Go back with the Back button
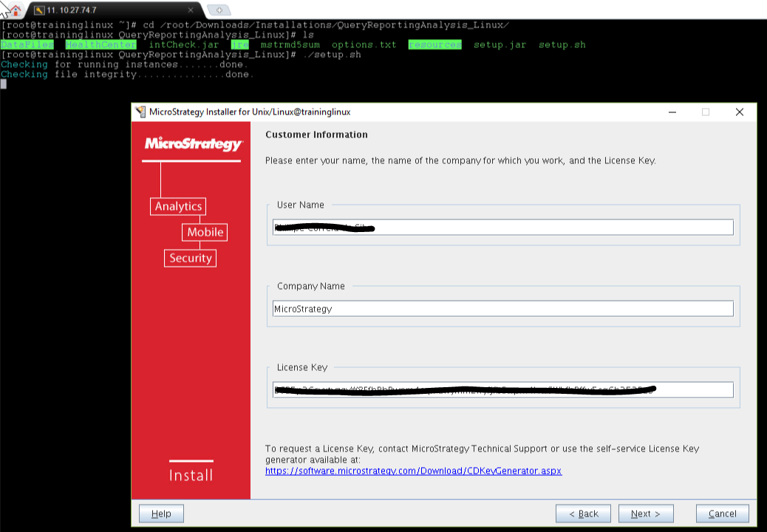The width and height of the screenshot is (767, 532). (x=583, y=514)
